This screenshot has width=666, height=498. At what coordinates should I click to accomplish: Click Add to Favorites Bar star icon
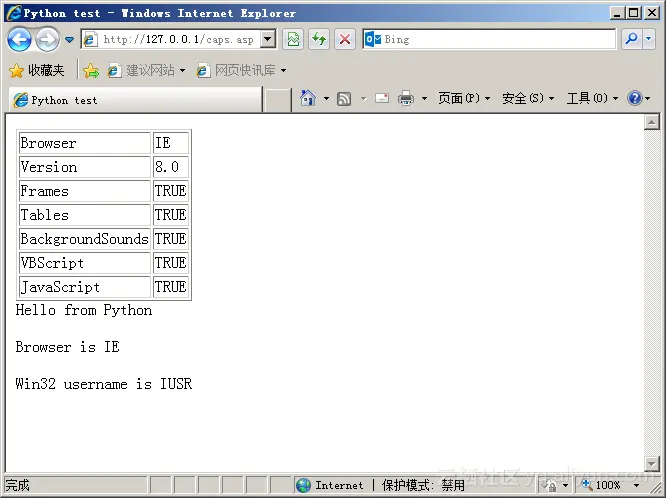(x=91, y=71)
